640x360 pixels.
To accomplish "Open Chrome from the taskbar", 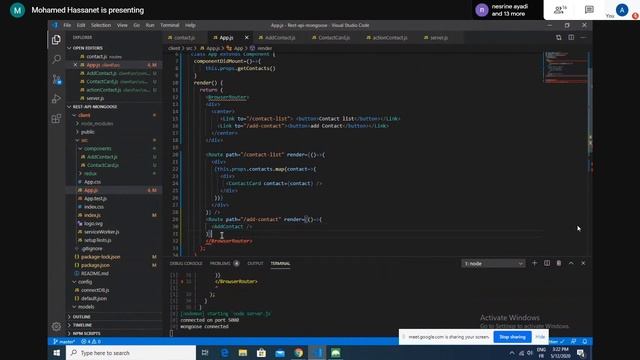I will click(299, 353).
